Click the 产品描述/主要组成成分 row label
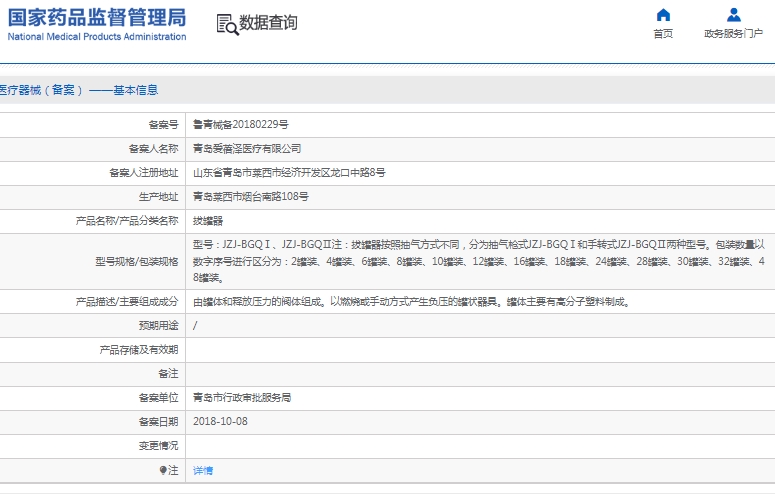Screen dimensions: 775x494 (x=127, y=302)
